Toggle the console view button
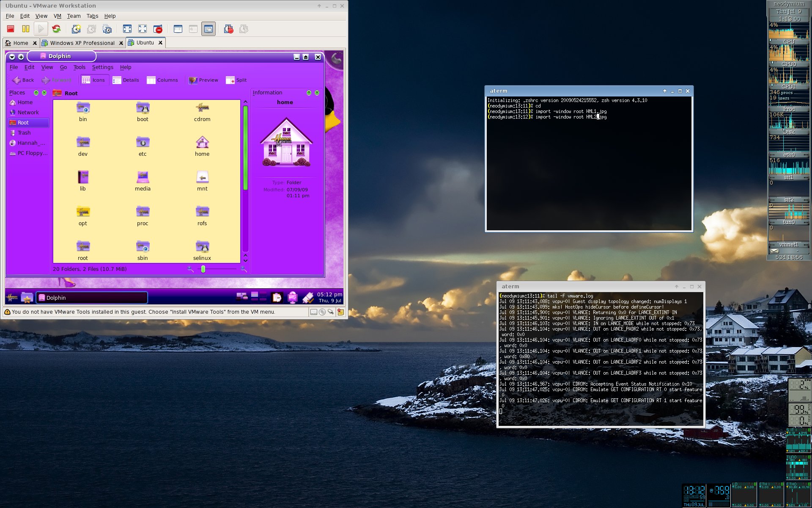This screenshot has height=508, width=812. 208,29
